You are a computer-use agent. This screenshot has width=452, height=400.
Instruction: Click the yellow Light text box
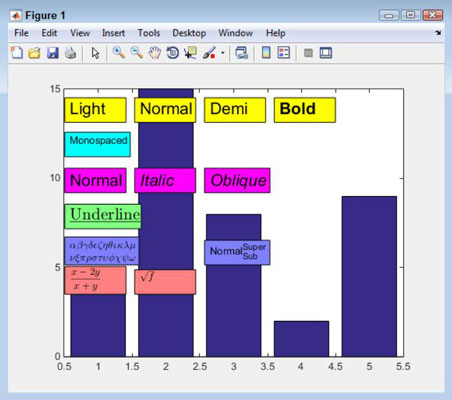pyautogui.click(x=95, y=110)
